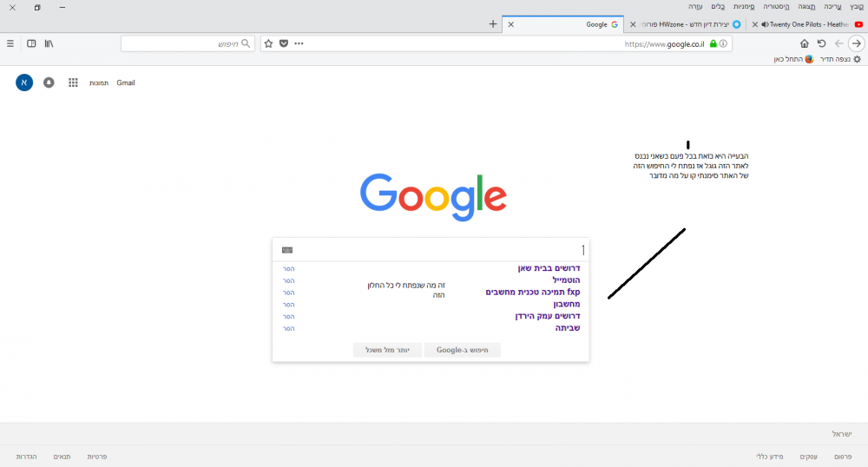Open the Gmail link
Image resolution: width=868 pixels, height=467 pixels.
pyautogui.click(x=126, y=82)
